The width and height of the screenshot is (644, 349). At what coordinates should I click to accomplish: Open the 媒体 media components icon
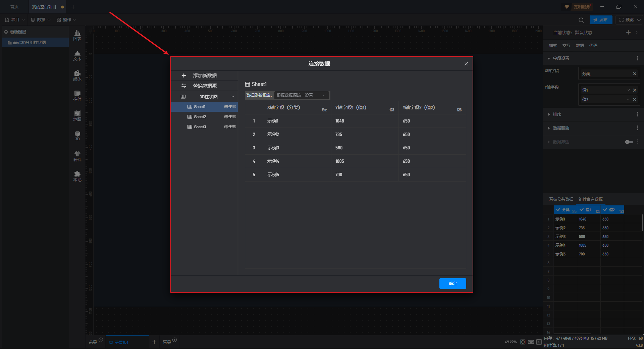(x=77, y=76)
